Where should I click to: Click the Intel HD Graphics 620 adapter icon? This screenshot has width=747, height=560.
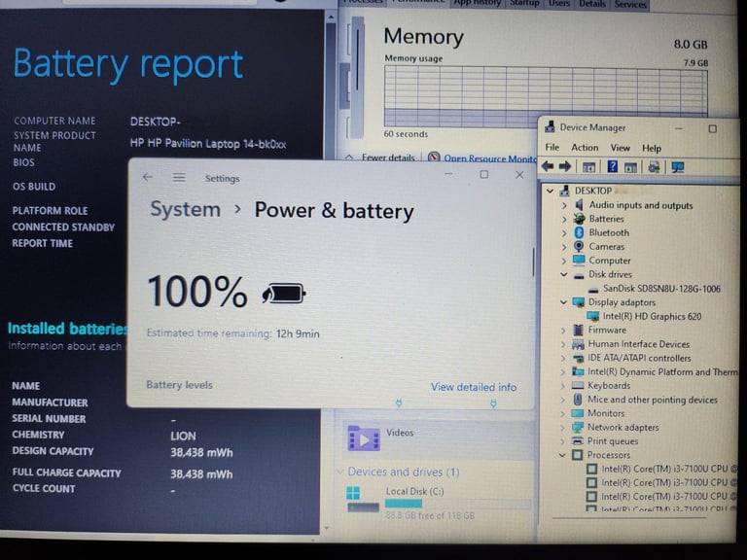pyautogui.click(x=592, y=316)
